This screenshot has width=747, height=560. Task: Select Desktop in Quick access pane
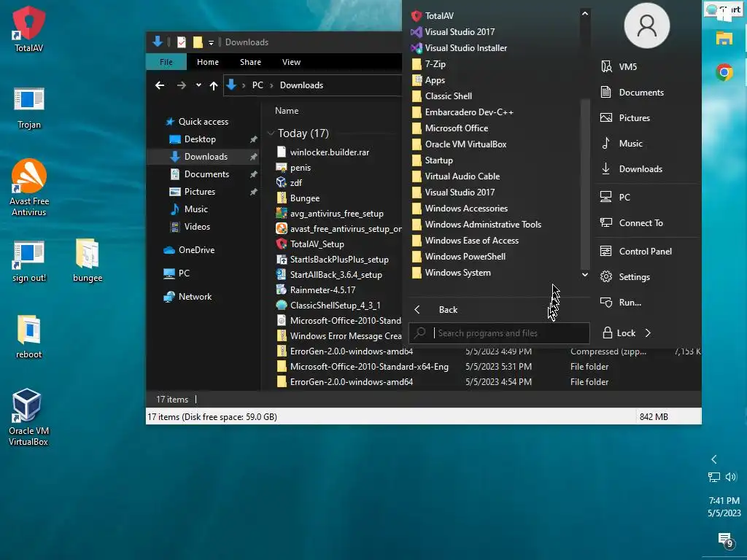point(200,139)
